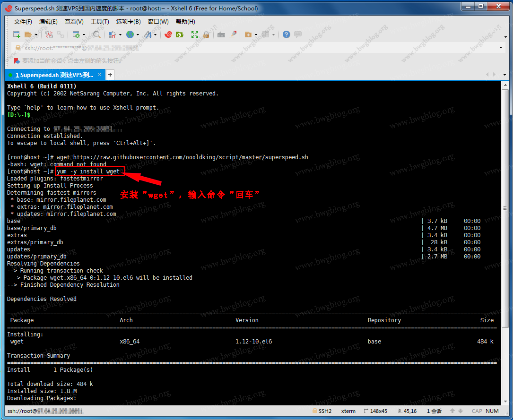Open session Properties gear icon

[x=76, y=34]
